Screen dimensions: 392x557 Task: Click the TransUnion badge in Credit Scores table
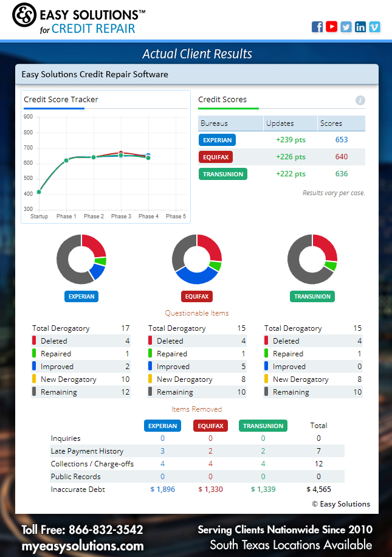(222, 174)
